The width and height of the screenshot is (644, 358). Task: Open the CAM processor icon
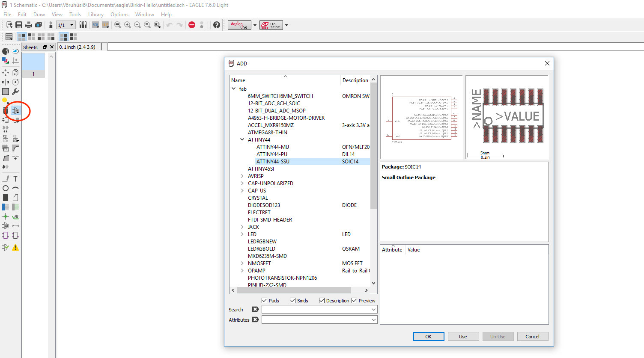tap(39, 25)
